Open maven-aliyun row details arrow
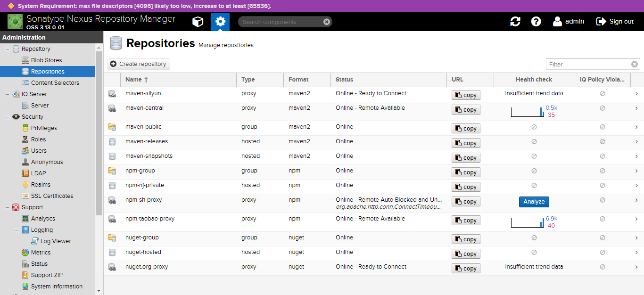644x295 pixels. 636,94
